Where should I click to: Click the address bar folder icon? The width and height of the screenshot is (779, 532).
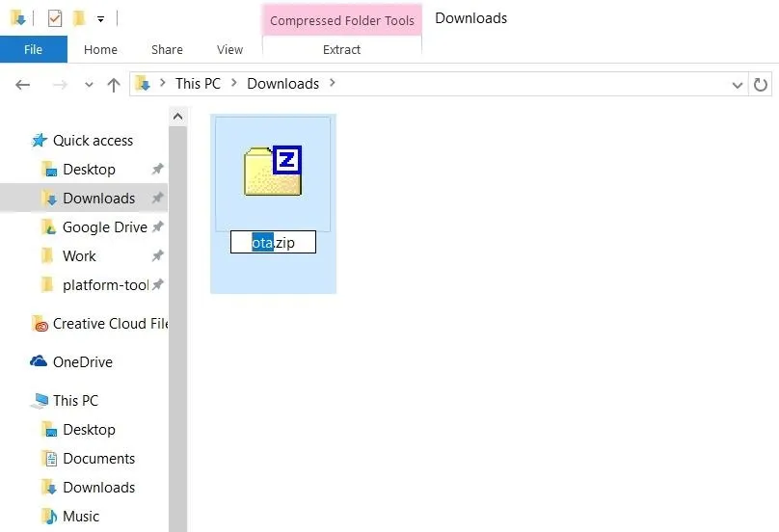click(x=143, y=84)
